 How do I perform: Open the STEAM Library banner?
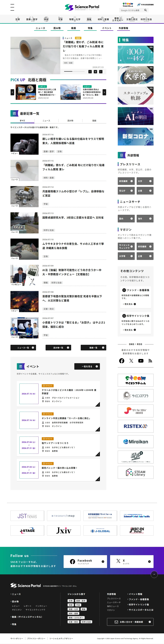point(136,472)
